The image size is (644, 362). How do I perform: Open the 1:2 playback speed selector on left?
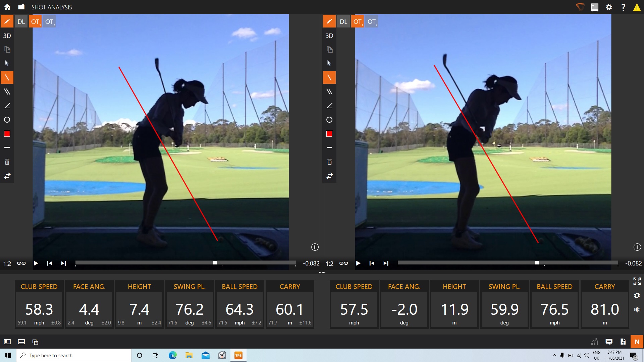7,264
